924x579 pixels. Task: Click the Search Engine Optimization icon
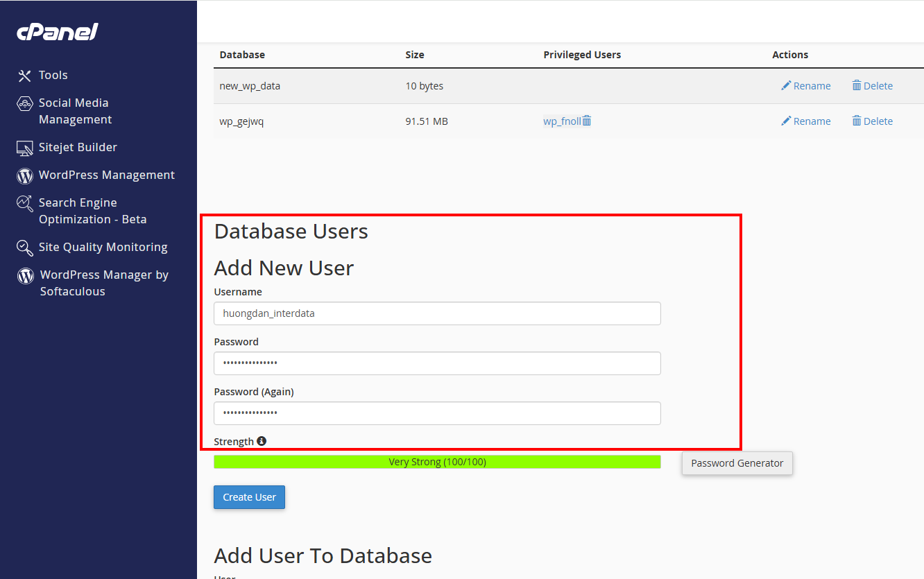click(x=25, y=203)
